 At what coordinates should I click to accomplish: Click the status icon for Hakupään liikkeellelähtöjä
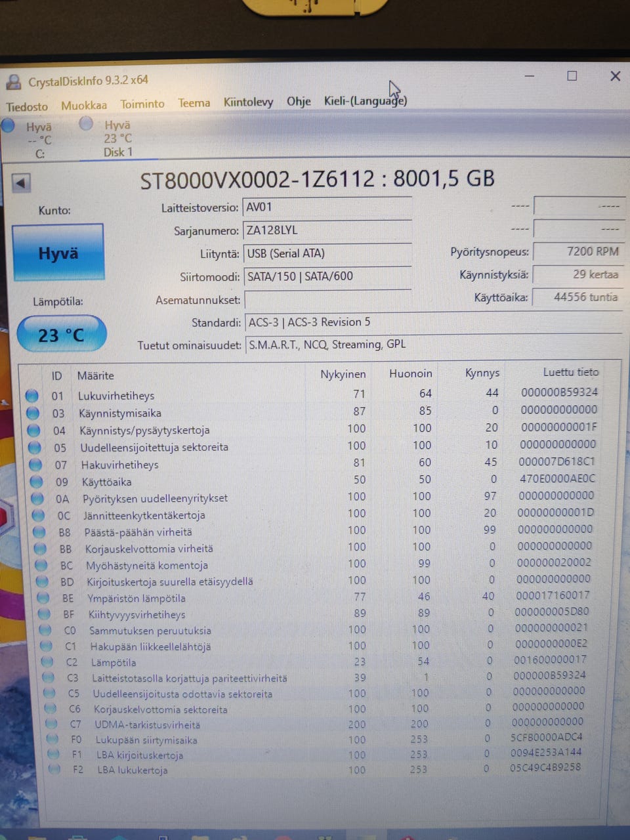click(47, 646)
